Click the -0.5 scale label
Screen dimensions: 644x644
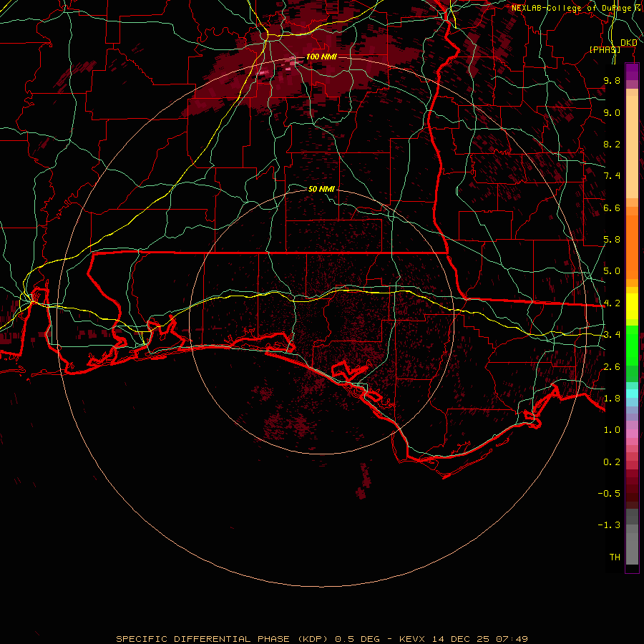pos(609,494)
